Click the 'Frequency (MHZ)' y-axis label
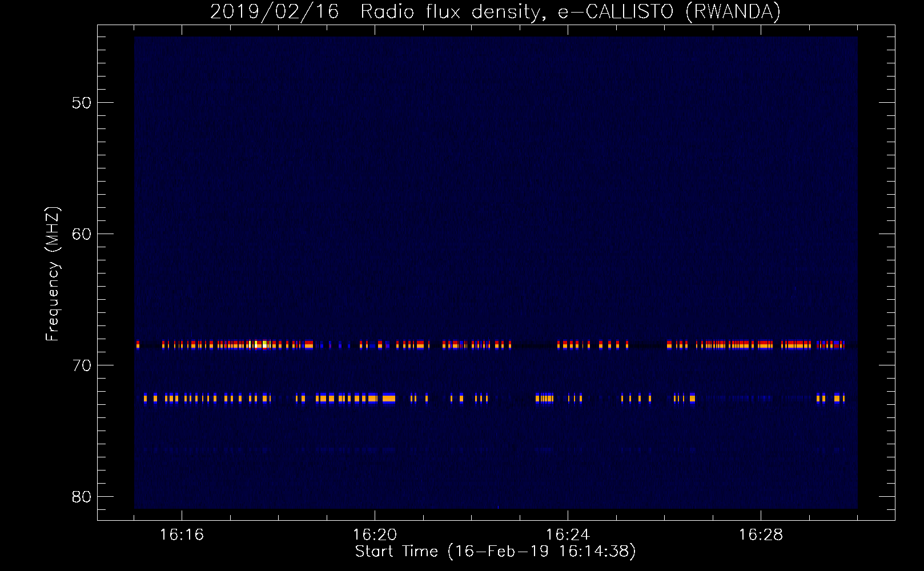The image size is (924, 571). point(53,274)
